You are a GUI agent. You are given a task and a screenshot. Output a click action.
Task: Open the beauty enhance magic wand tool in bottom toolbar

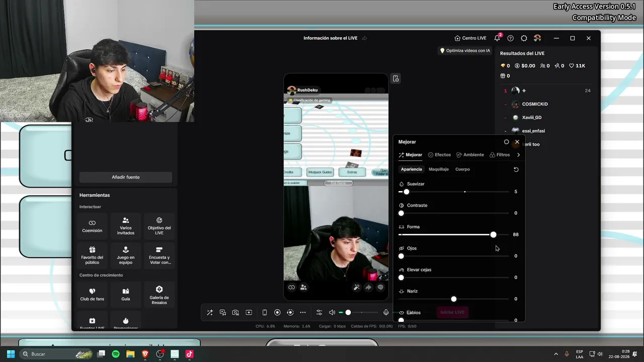pos(210,312)
